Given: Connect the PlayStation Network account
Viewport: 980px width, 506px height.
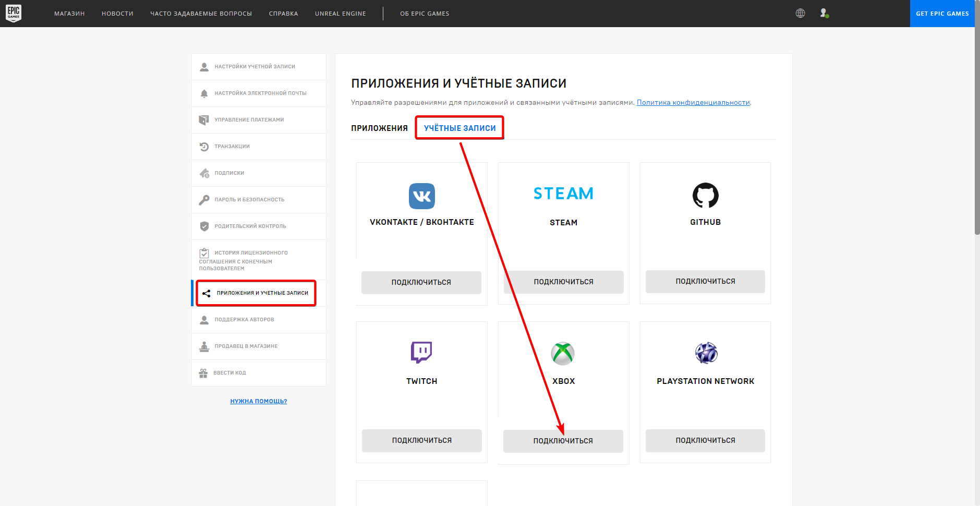Looking at the screenshot, I should pyautogui.click(x=705, y=440).
